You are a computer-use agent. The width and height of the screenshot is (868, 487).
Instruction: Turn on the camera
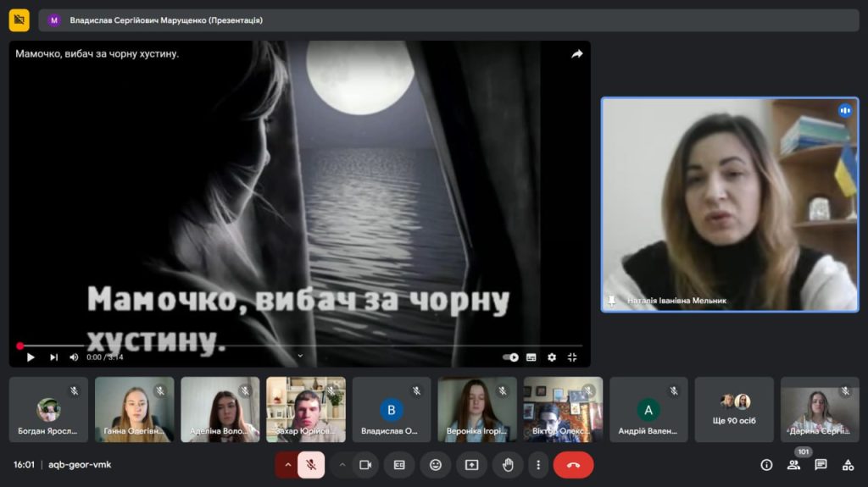365,465
